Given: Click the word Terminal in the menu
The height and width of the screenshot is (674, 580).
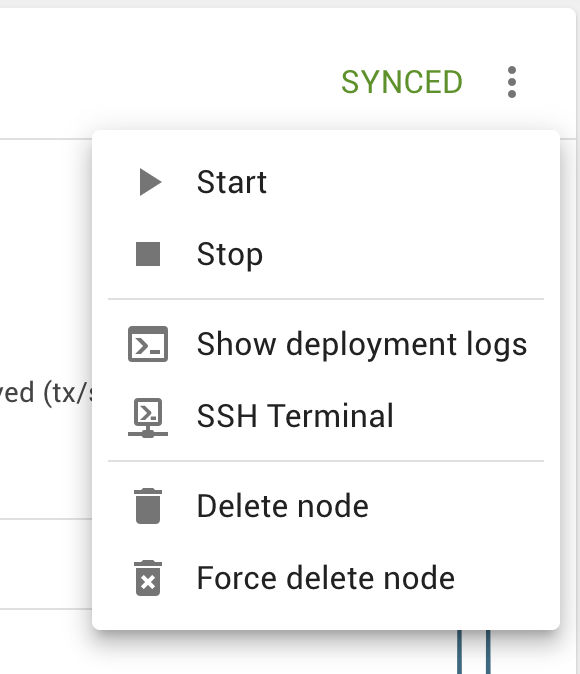Looking at the screenshot, I should click(x=331, y=416).
